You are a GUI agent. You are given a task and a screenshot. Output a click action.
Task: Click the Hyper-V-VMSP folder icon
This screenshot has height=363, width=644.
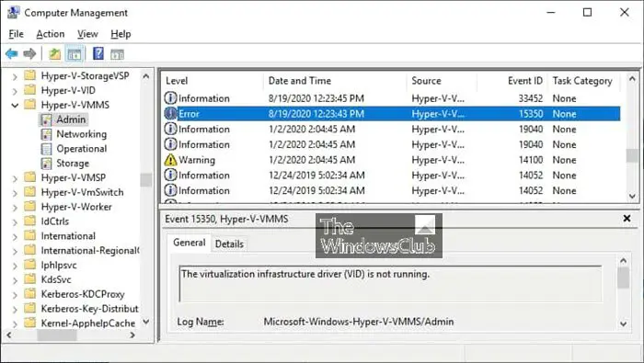pyautogui.click(x=30, y=177)
